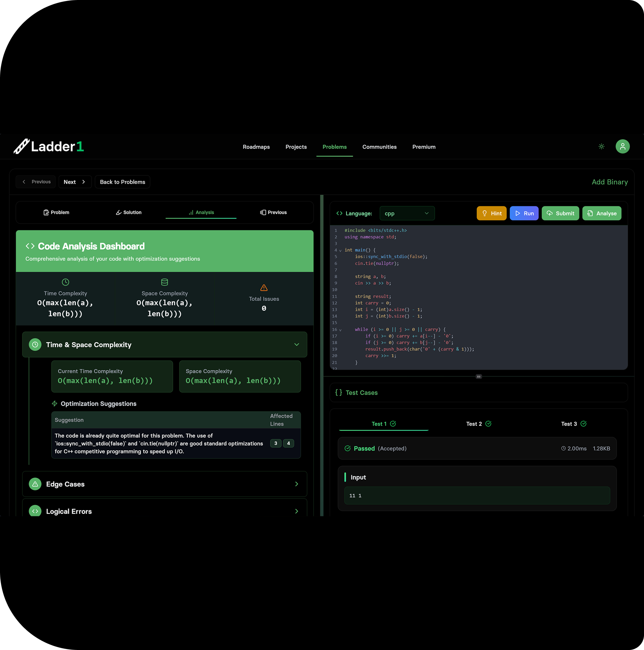Viewport: 644px width, 650px height.
Task: Open the user profile avatar menu
Action: [x=623, y=146]
